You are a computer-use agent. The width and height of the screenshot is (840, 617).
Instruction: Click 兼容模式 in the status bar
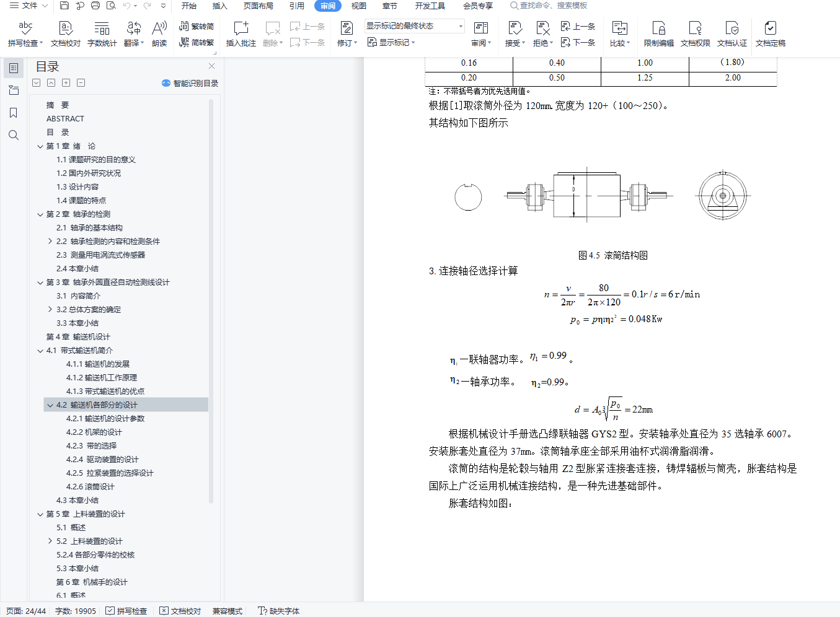click(x=228, y=611)
